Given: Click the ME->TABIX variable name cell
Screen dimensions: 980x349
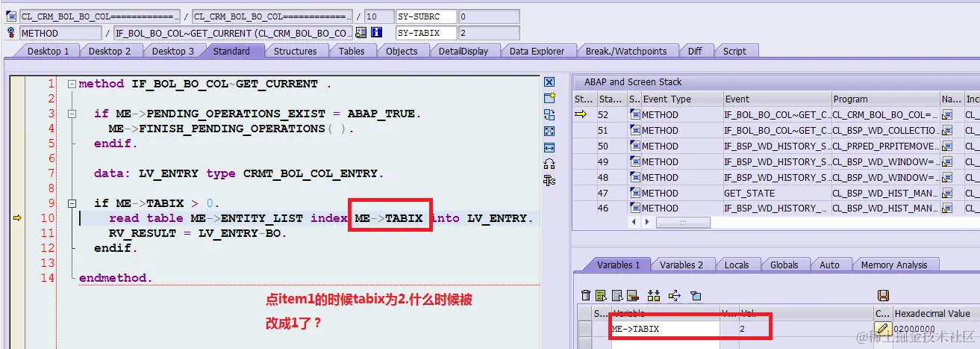Looking at the screenshot, I should (664, 329).
